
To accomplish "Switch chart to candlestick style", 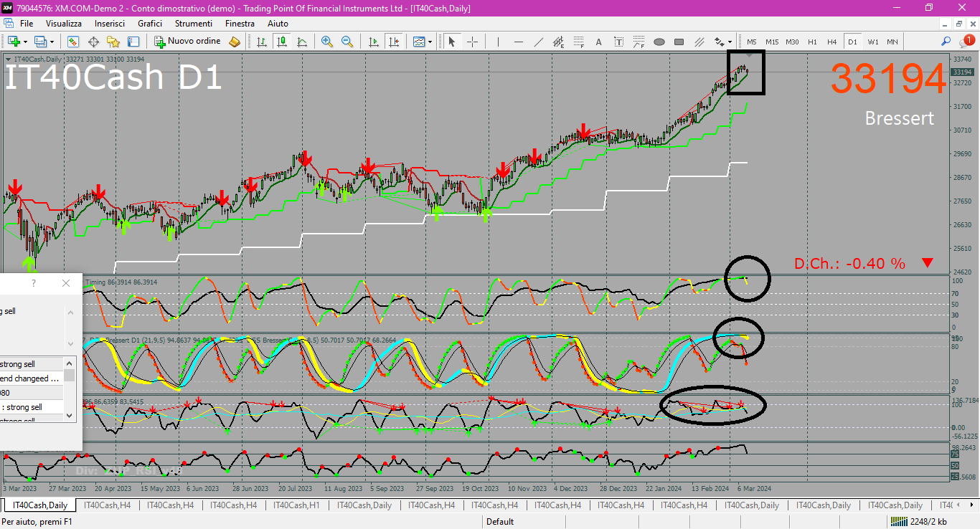I will point(283,42).
